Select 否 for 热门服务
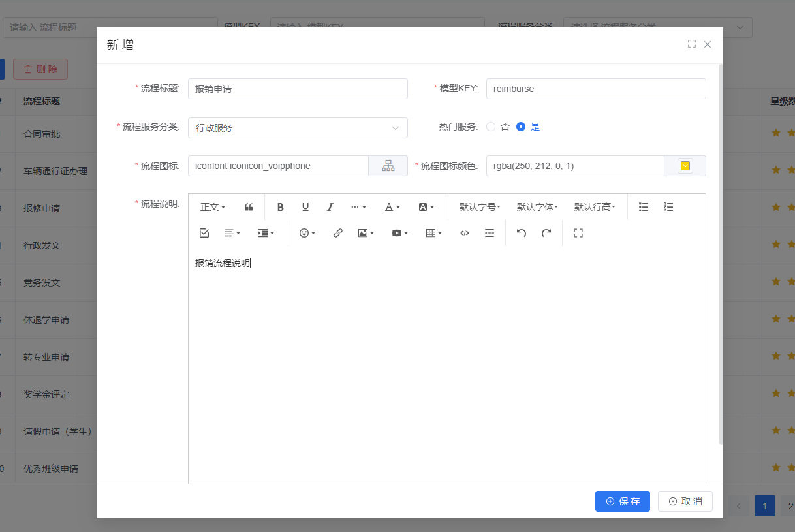Viewport: 795px width, 532px height. click(x=498, y=127)
